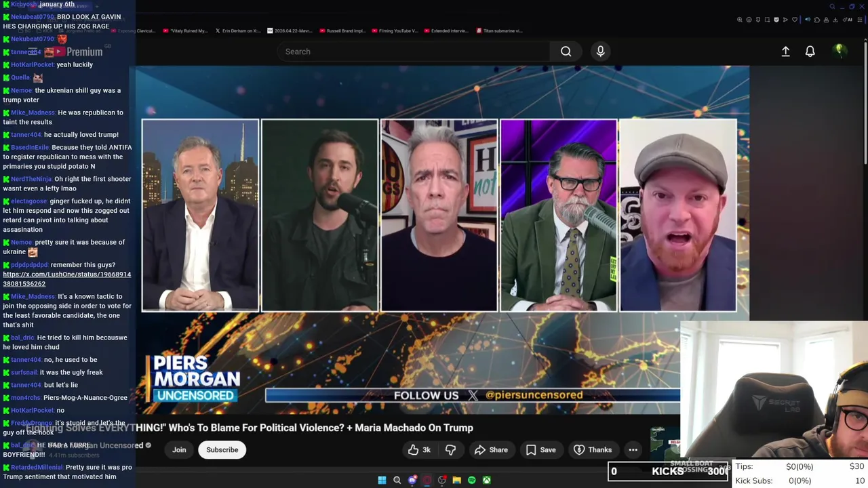This screenshot has height=488, width=868.
Task: Open Xbox app from the taskbar
Action: tap(487, 481)
